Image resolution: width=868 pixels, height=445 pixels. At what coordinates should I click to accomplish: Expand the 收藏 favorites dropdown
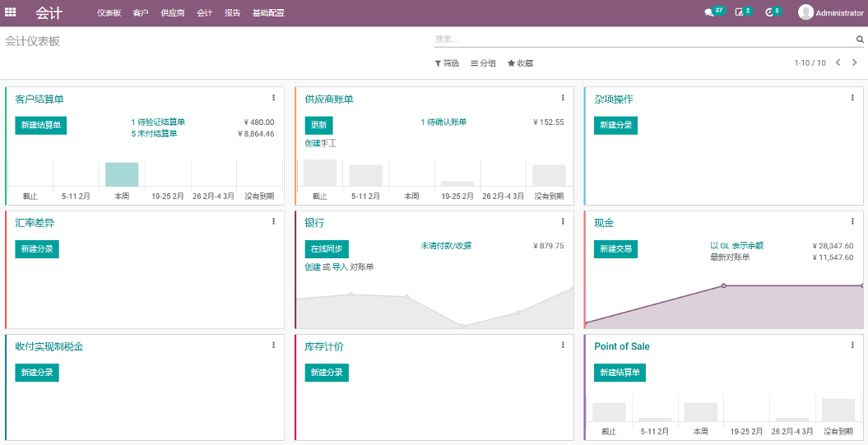pos(520,63)
